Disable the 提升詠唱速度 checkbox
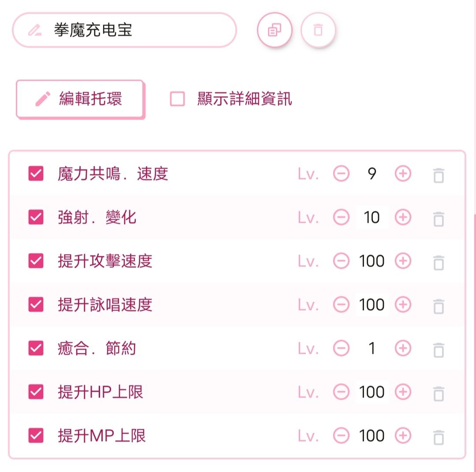Viewport: 476px width, 472px height. (x=36, y=304)
